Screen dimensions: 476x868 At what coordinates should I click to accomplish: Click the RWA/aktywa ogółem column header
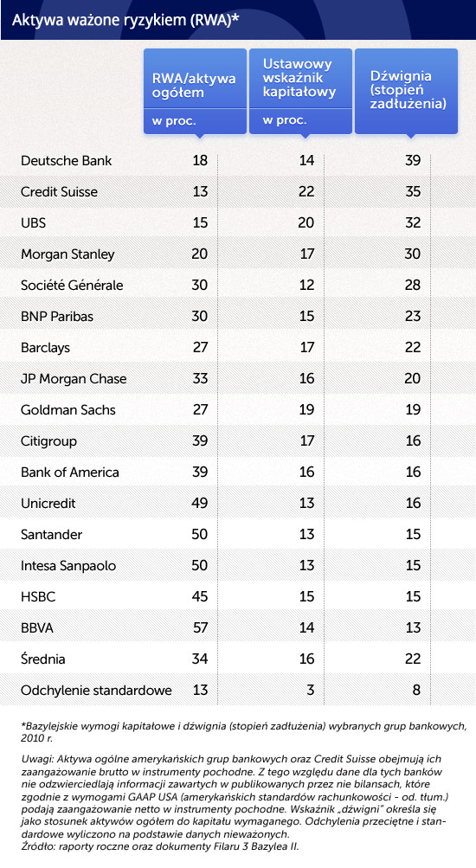pyautogui.click(x=195, y=92)
